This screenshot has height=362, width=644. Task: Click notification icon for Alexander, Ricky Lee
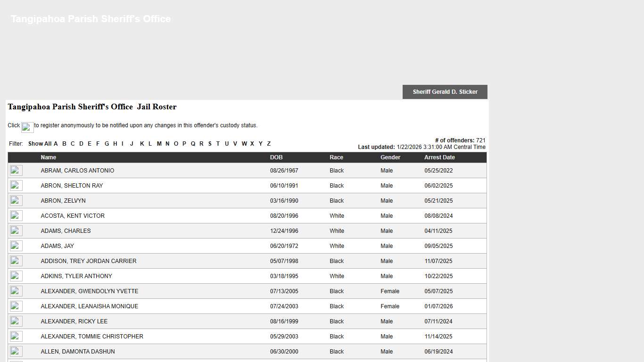click(x=16, y=321)
